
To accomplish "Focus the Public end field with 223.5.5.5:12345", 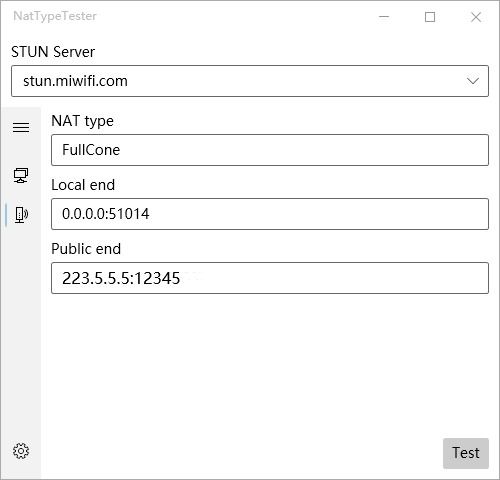I will [x=270, y=278].
